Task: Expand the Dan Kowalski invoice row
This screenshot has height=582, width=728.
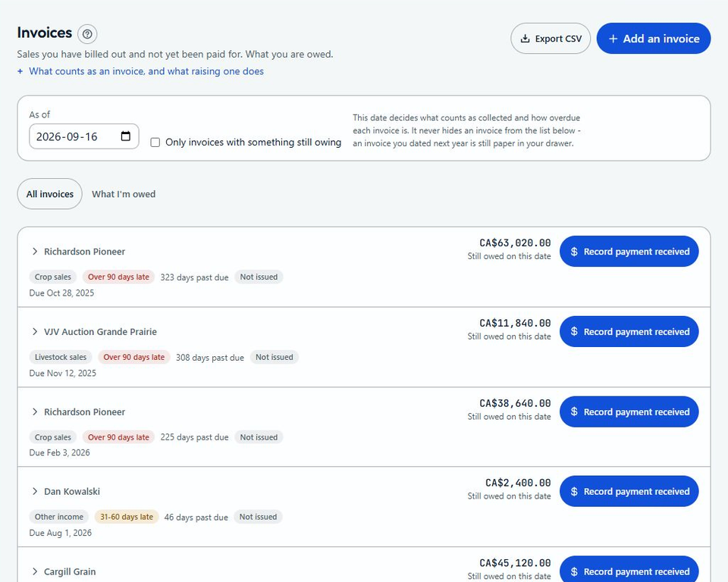Action: click(35, 492)
